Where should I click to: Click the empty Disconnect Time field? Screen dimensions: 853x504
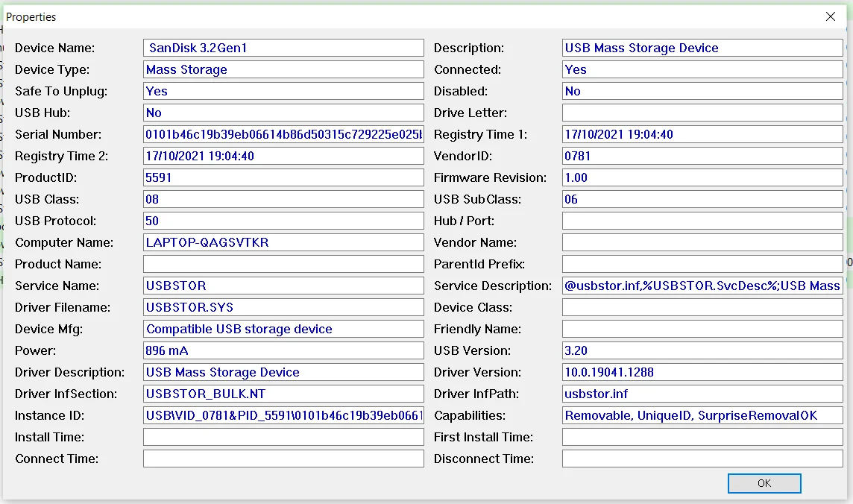pyautogui.click(x=702, y=459)
